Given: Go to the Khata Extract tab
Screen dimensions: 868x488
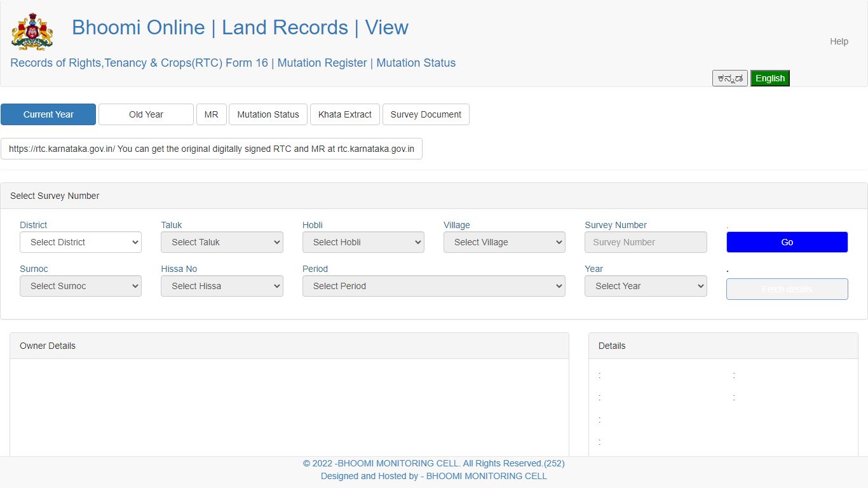Looking at the screenshot, I should [x=345, y=114].
